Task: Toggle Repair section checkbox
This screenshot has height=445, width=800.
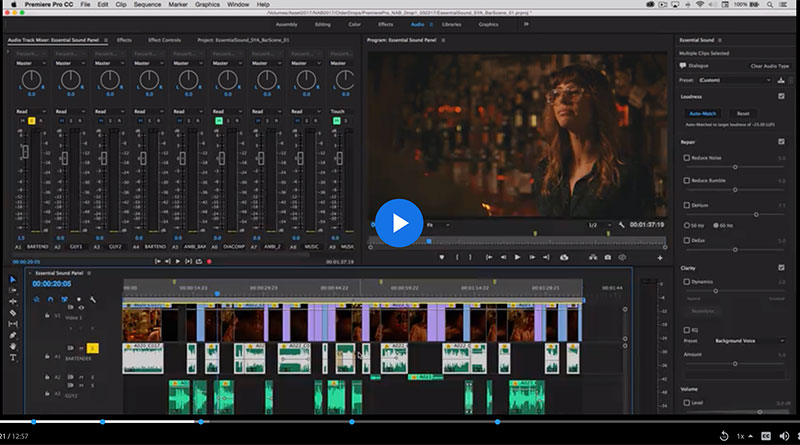Action: pos(781,141)
